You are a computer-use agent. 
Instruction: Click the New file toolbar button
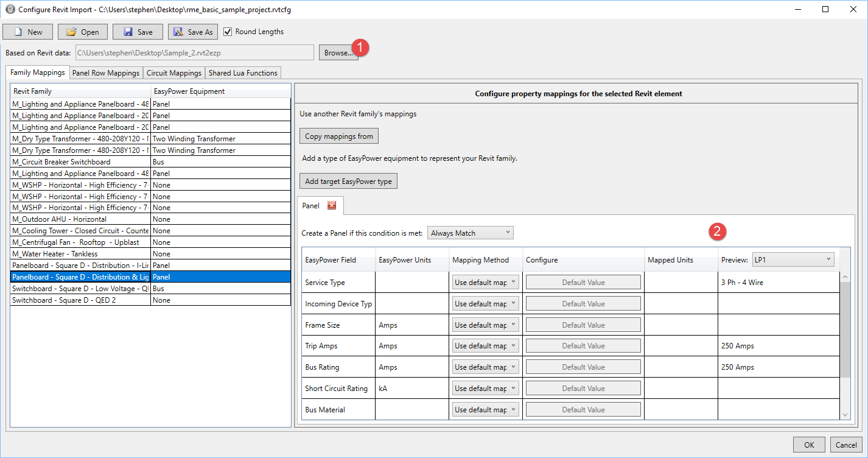[x=28, y=32]
